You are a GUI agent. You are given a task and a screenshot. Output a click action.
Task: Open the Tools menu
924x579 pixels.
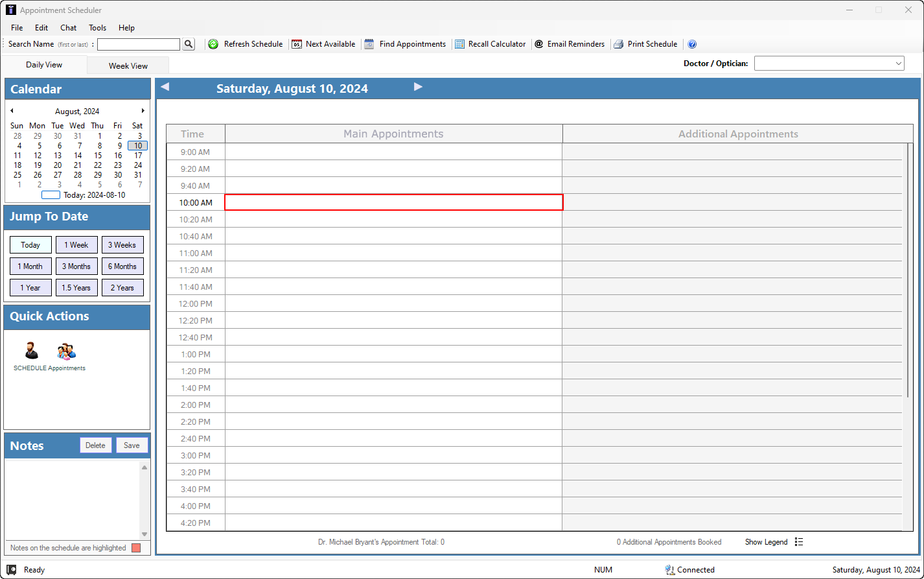(x=98, y=28)
